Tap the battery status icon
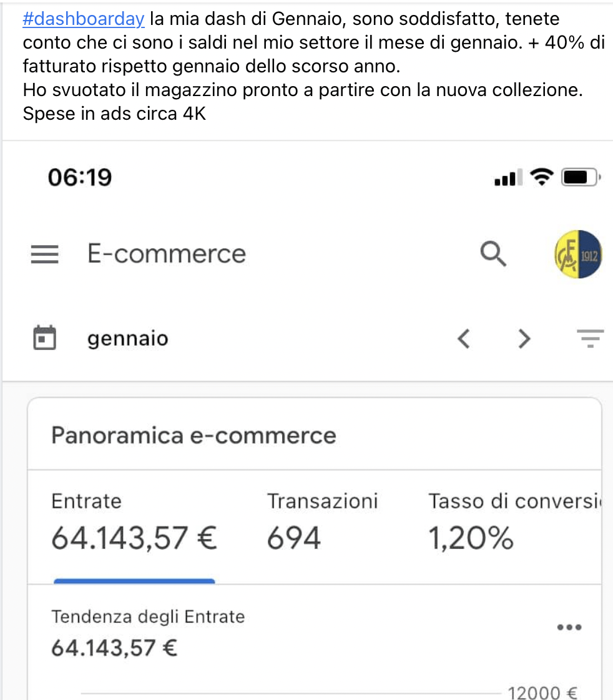 coord(581,177)
